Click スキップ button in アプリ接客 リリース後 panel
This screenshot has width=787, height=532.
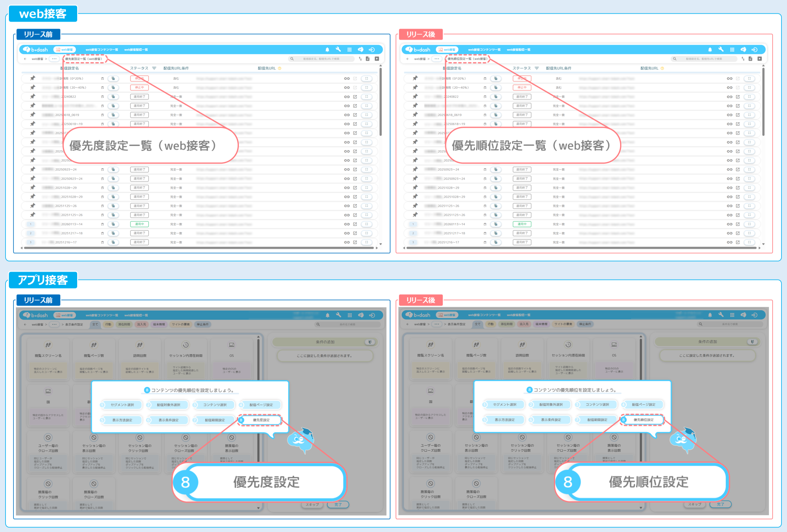click(x=694, y=504)
